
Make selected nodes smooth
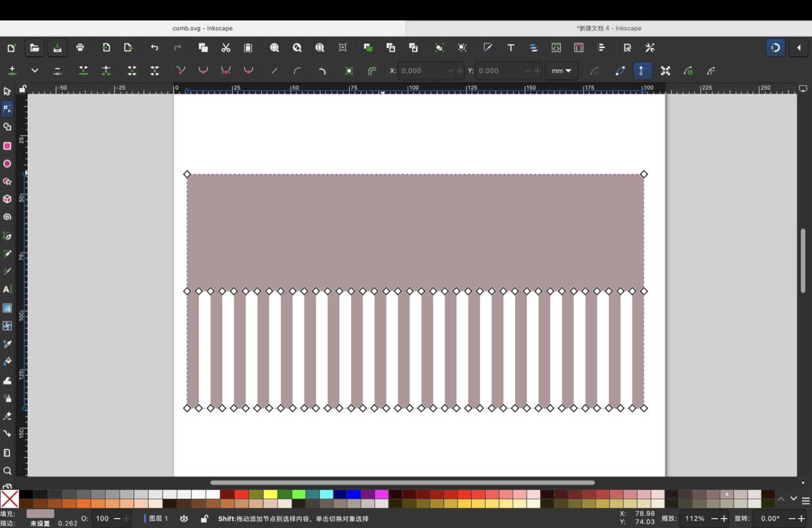tap(203, 70)
